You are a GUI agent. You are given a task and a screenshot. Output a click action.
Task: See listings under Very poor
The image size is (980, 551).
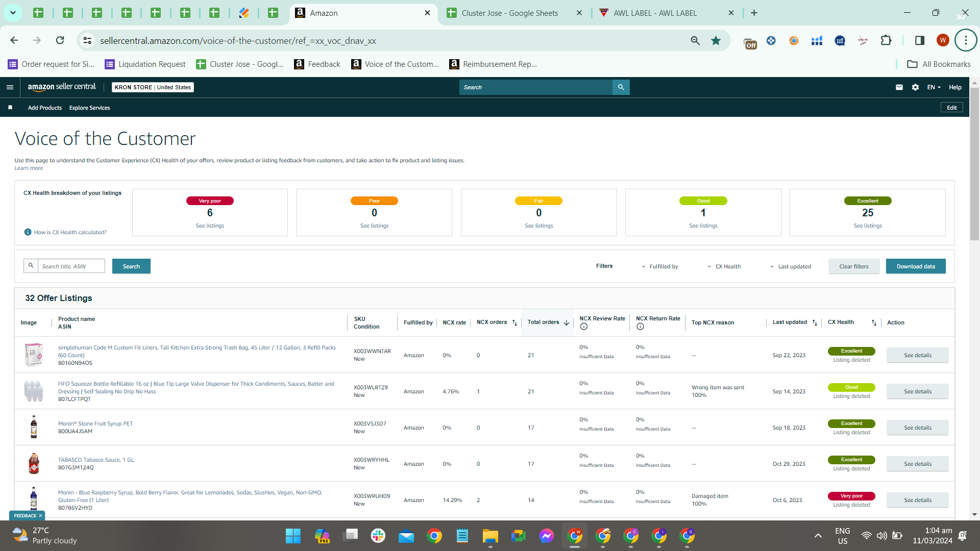pyautogui.click(x=210, y=226)
